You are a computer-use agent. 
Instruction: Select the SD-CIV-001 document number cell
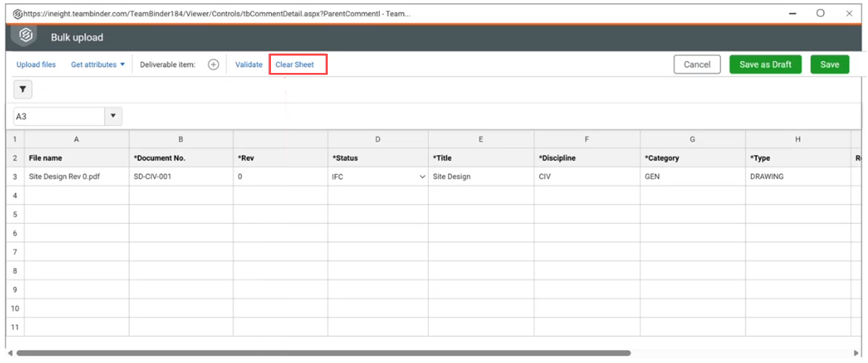click(181, 177)
